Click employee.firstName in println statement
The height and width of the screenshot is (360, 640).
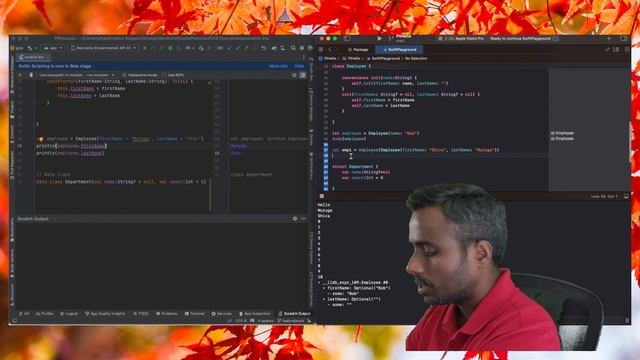click(81, 146)
